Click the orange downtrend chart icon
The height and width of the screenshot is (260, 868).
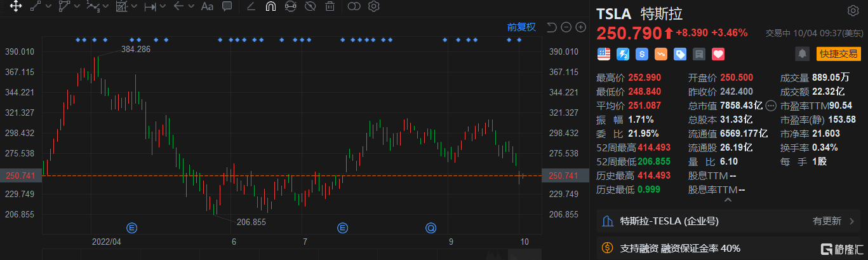(661, 54)
